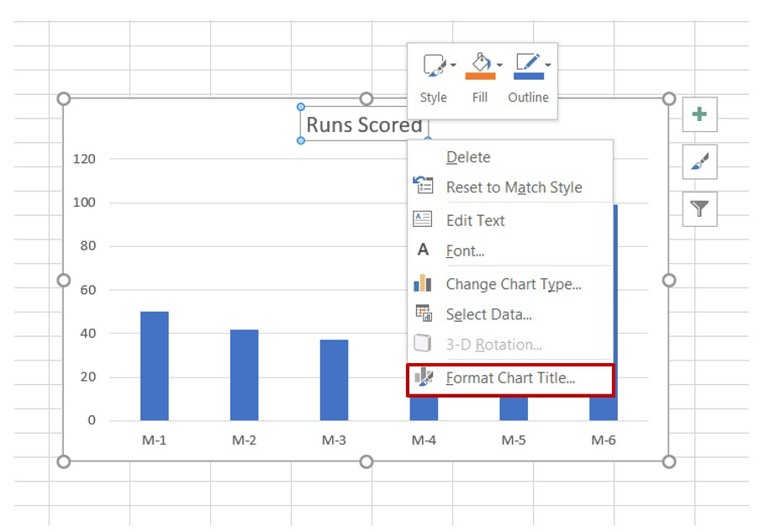Open the Chart Filters funnel icon
The image size is (759, 532).
699,208
